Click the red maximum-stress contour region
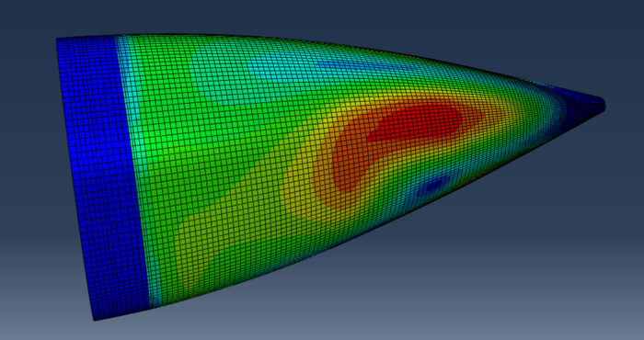Screen dimensions: 644x340 click(x=415, y=123)
